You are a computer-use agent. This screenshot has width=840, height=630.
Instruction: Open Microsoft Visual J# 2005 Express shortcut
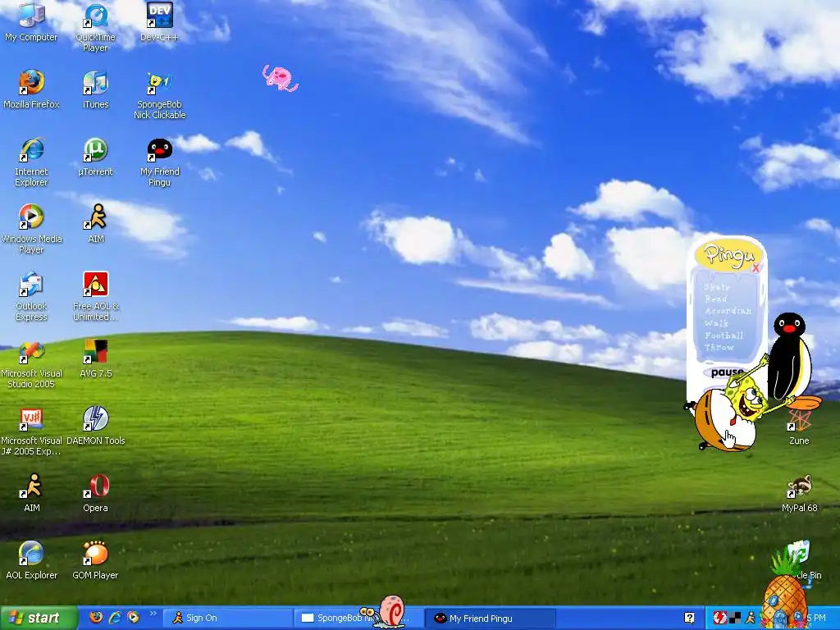pyautogui.click(x=31, y=431)
